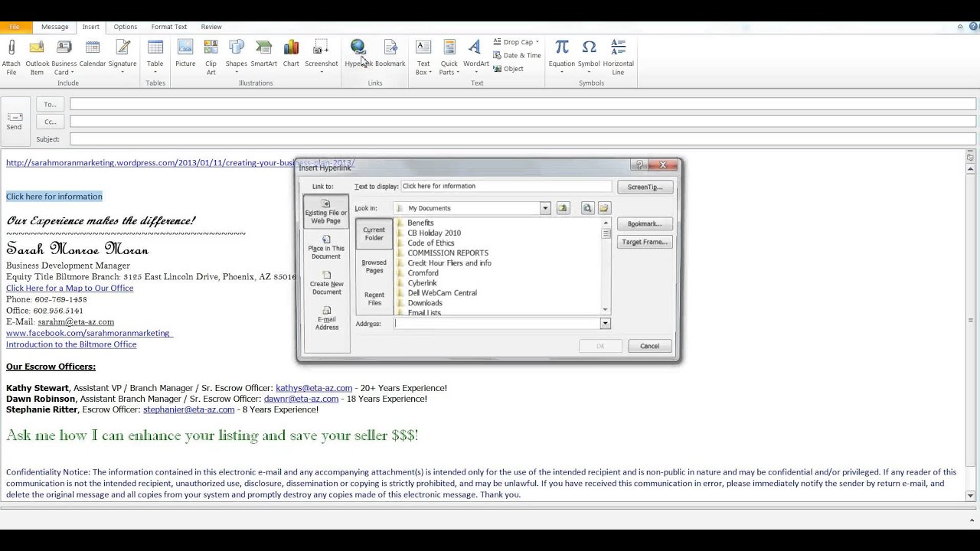Switch to the Review tab
Image resolution: width=980 pixels, height=551 pixels.
[x=211, y=27]
